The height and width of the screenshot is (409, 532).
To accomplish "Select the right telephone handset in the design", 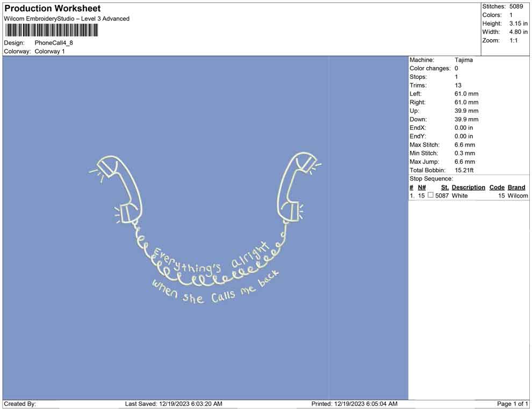I will tap(297, 187).
